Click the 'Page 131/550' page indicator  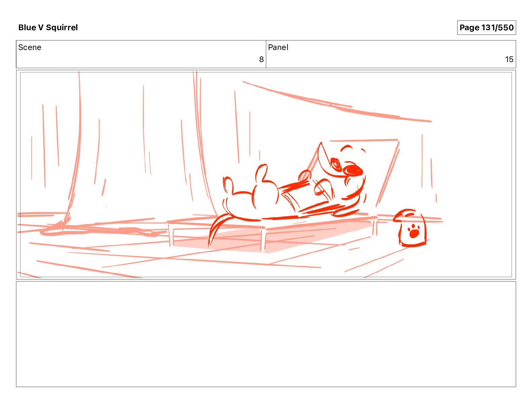[x=486, y=28]
